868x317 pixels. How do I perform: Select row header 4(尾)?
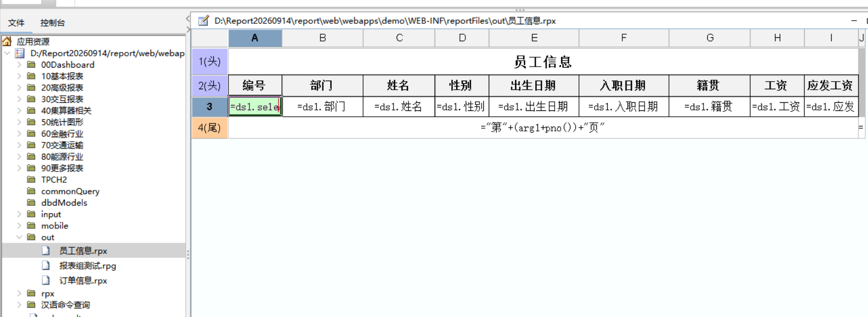pos(209,128)
